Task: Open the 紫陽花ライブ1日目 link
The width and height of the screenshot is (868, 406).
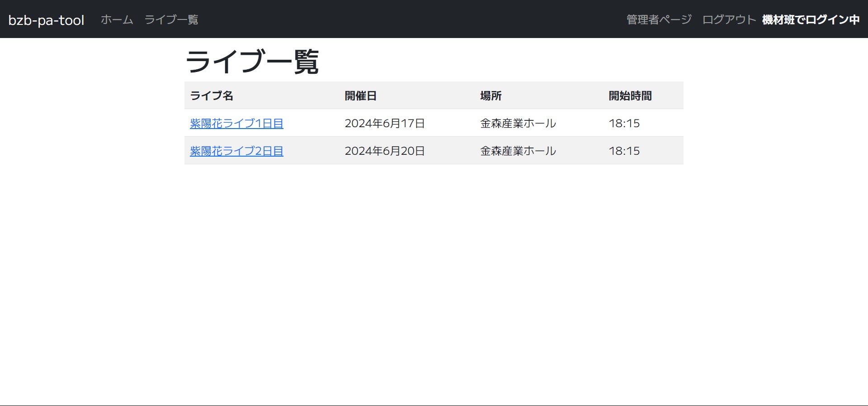Action: tap(236, 123)
